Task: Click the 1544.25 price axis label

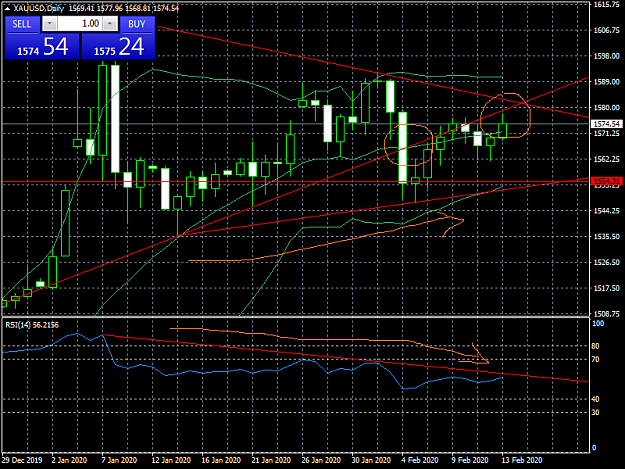Action: [607, 211]
